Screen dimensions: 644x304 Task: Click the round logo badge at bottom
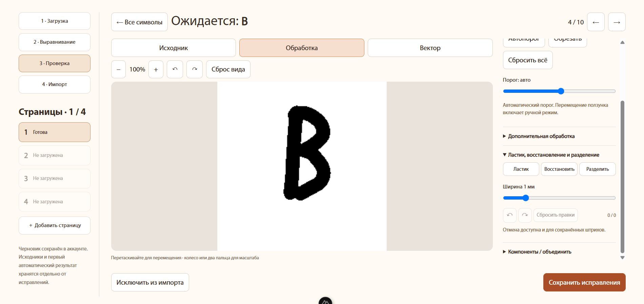click(325, 301)
